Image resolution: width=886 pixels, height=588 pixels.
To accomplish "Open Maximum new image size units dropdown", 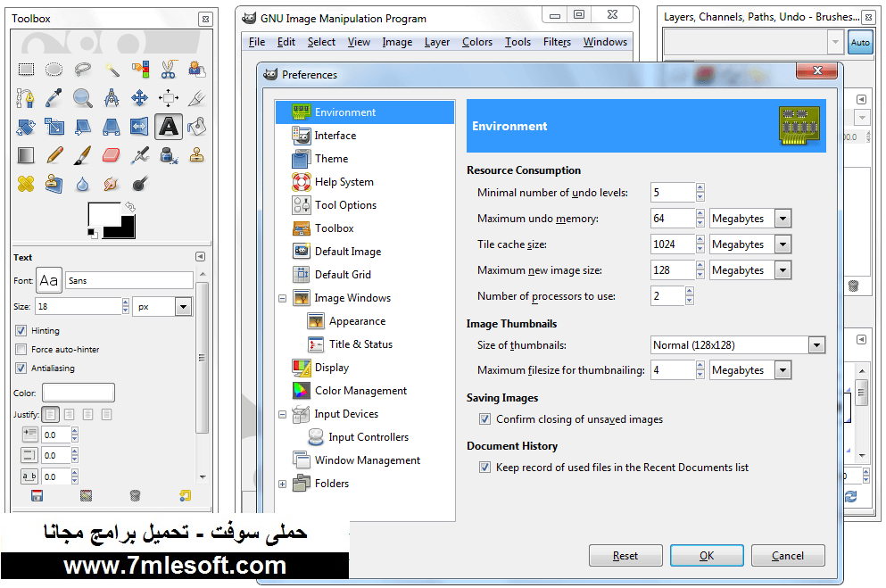I will coord(782,270).
